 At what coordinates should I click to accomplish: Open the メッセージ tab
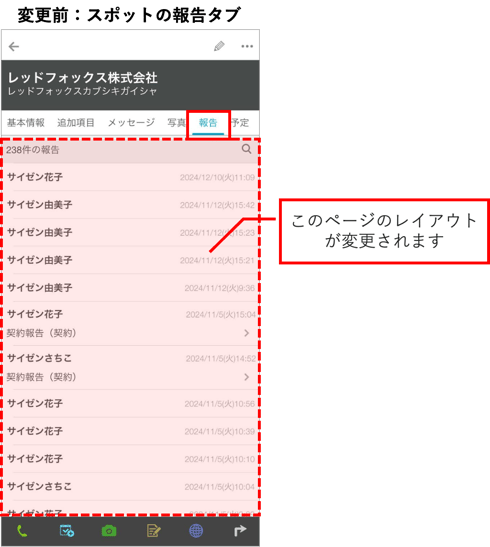(x=131, y=123)
